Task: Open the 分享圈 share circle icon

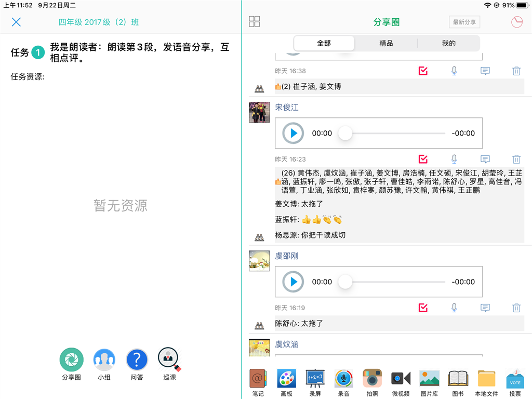Action: click(71, 360)
